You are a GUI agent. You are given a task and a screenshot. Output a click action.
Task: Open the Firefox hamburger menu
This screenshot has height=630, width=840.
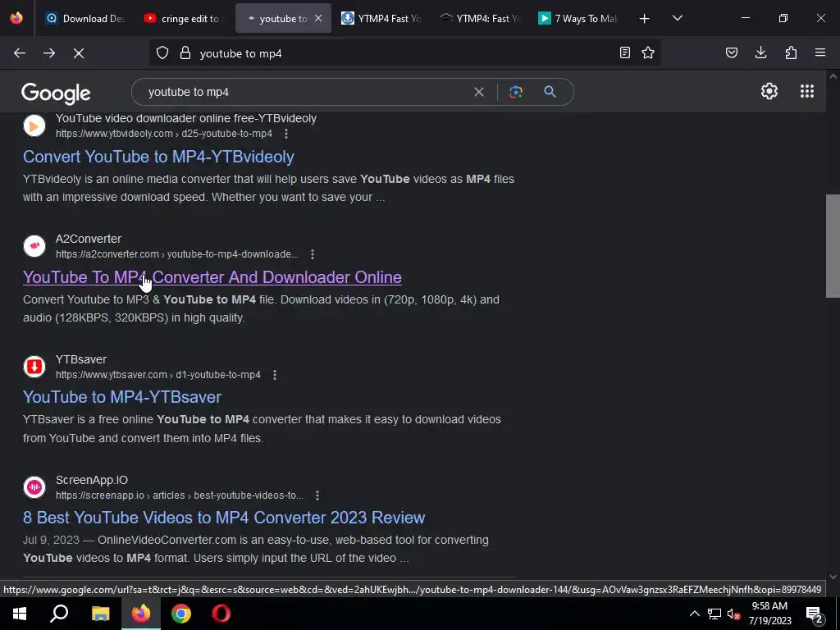point(820,53)
